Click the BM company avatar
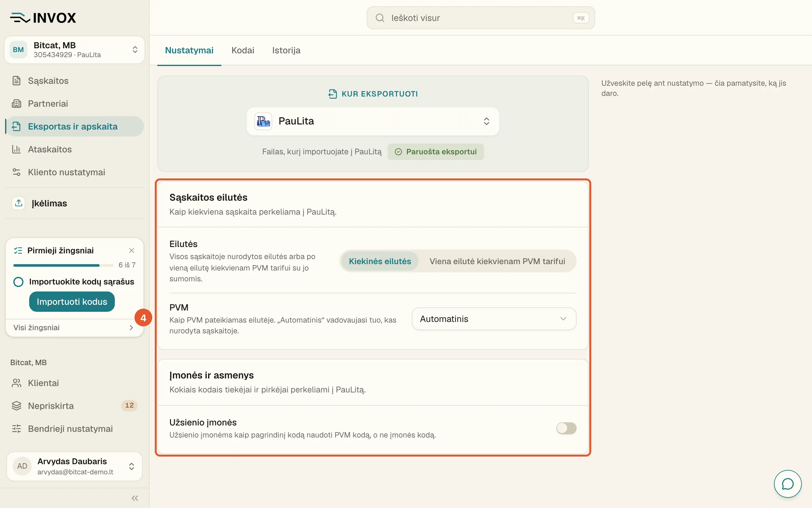 click(18, 50)
